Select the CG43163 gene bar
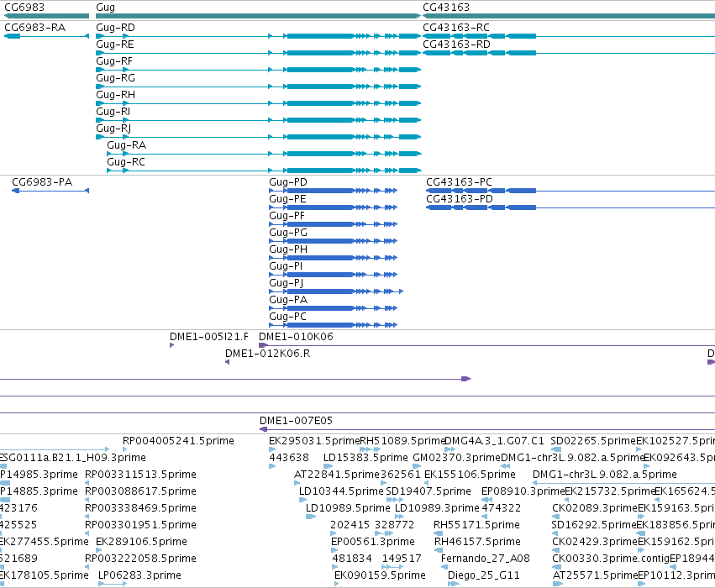The width and height of the screenshot is (715, 588). (x=569, y=16)
